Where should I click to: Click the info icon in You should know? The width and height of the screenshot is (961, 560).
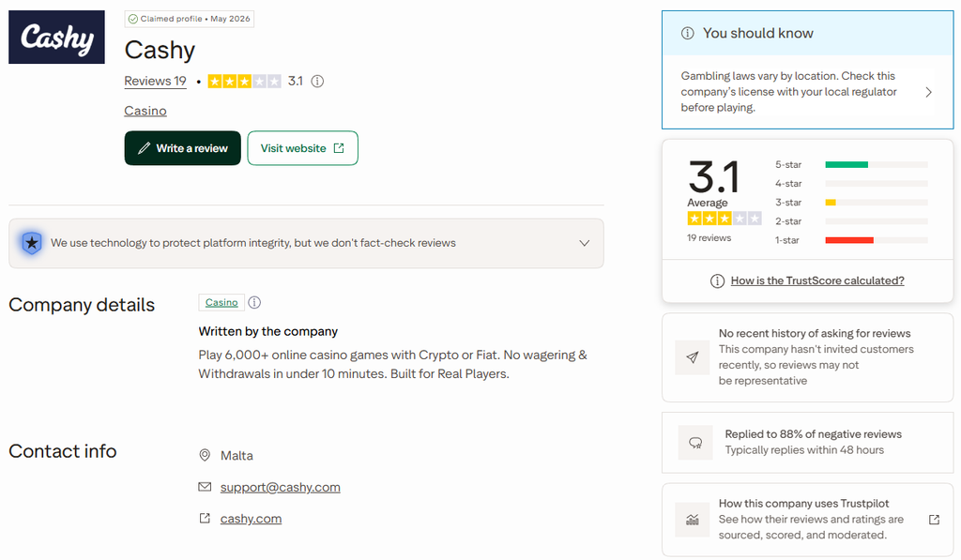[688, 33]
